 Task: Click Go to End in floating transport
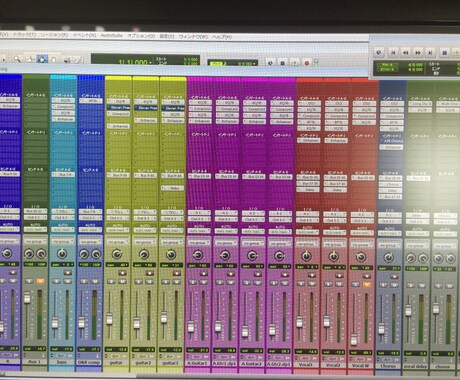(430, 52)
